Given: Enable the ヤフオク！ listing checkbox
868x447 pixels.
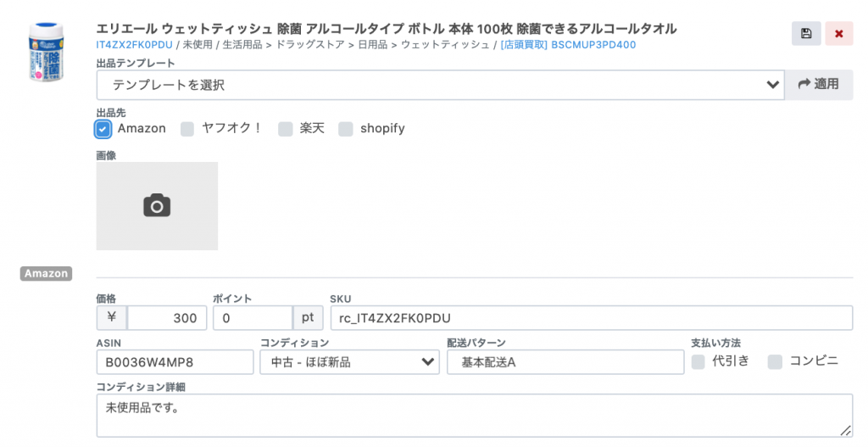Looking at the screenshot, I should 187,129.
